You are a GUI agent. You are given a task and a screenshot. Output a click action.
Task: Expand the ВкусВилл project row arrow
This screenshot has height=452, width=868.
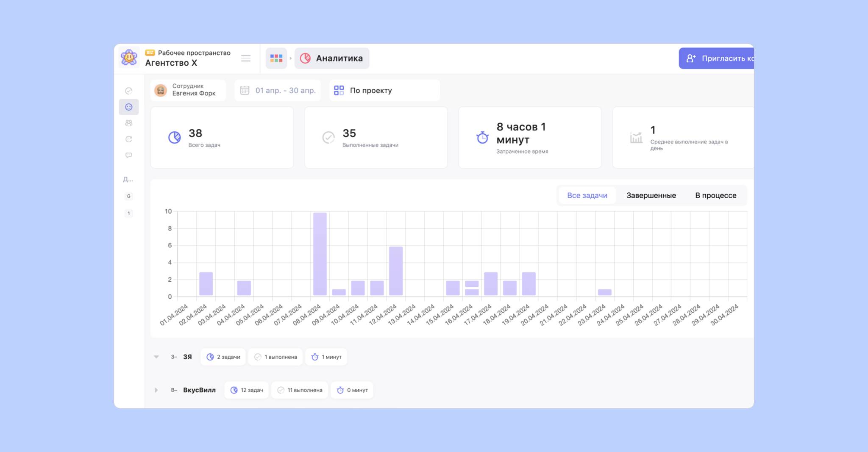click(156, 390)
